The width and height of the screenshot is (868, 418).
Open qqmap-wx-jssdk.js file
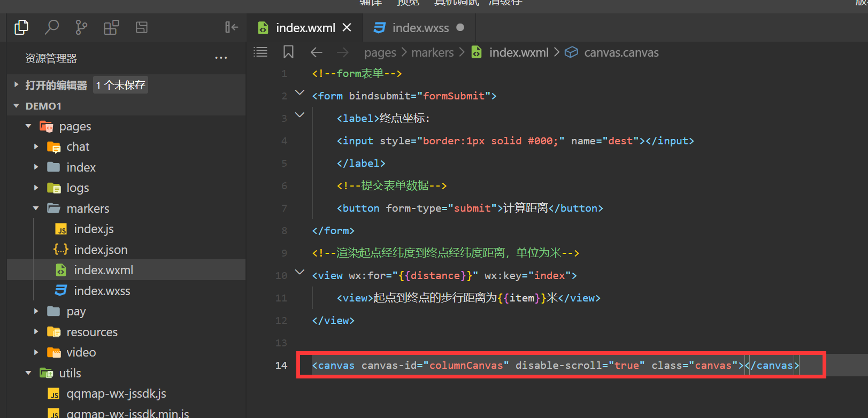click(116, 394)
